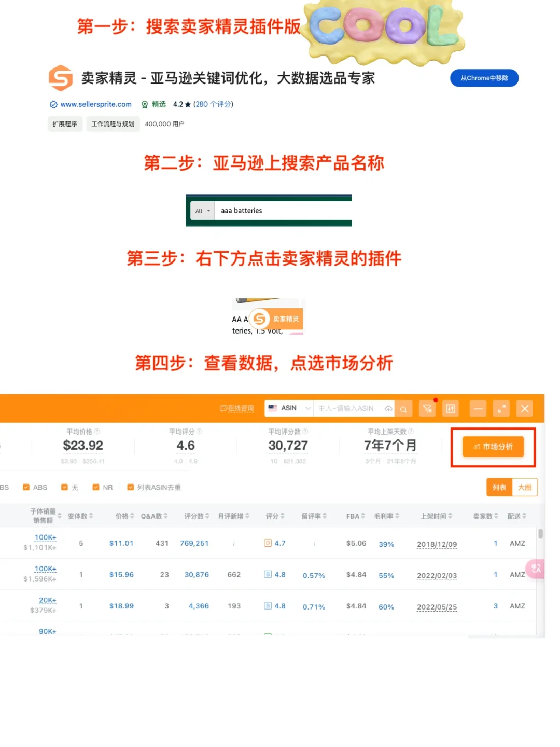Switch to 大图 view tab
The width and height of the screenshot is (560, 747).
[525, 487]
